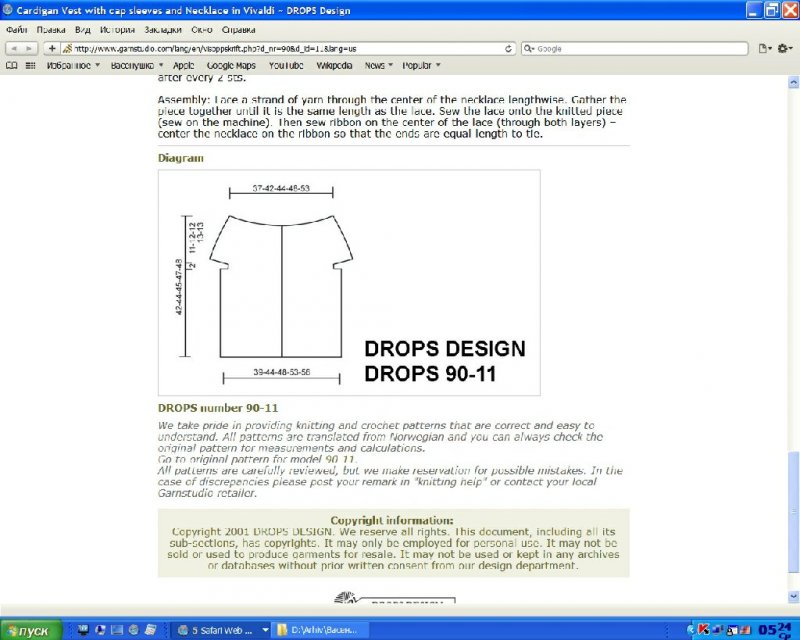
Task: Open the Файл menu
Action: [17, 30]
